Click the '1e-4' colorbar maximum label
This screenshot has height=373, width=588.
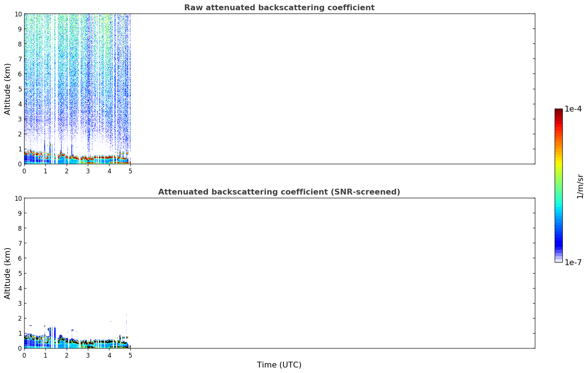(x=573, y=109)
